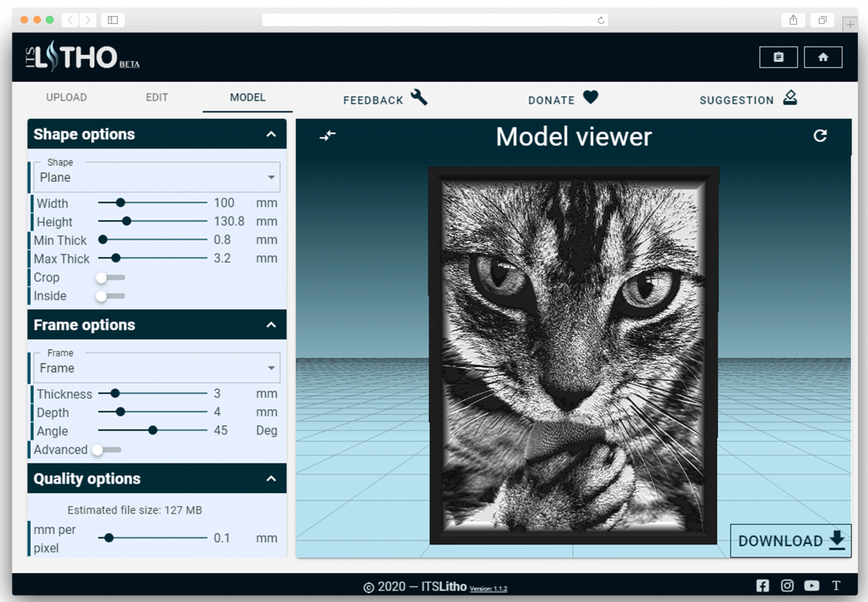Enable the Crop toggle
Image resolution: width=868 pixels, height=602 pixels.
click(x=110, y=278)
